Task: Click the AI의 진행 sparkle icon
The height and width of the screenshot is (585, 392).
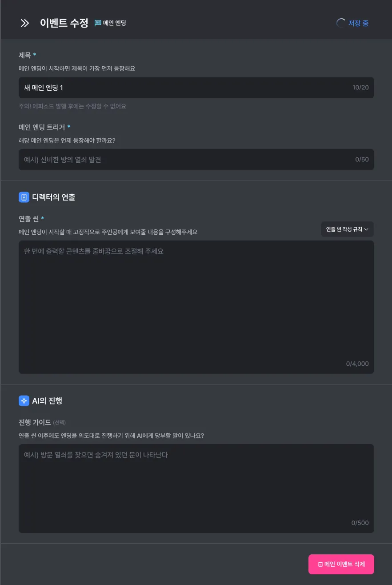Action: (24, 401)
